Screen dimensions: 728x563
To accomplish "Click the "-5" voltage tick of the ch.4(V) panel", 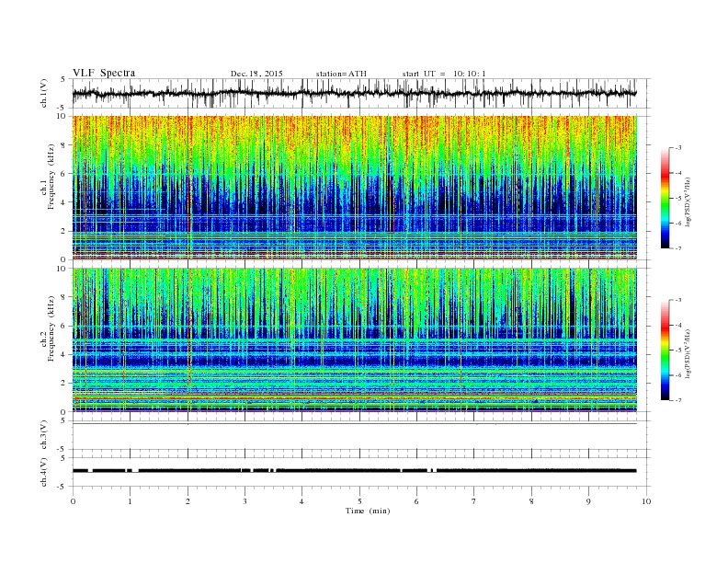I will 63,487.
